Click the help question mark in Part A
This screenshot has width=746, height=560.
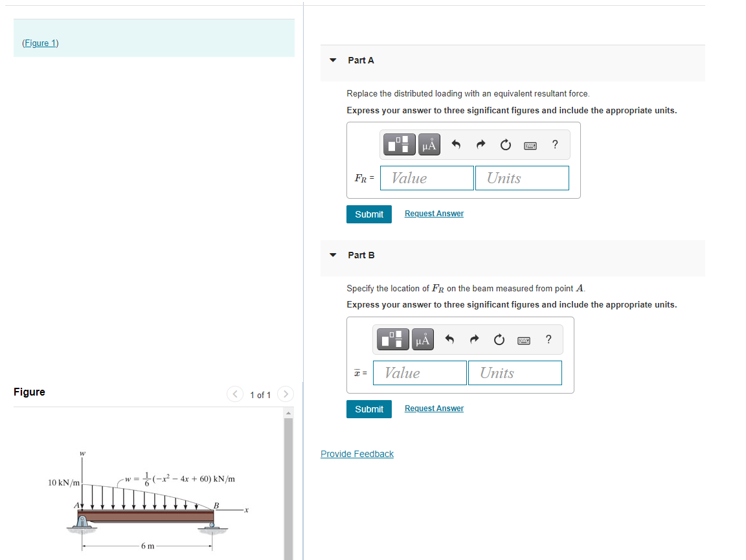coord(555,144)
